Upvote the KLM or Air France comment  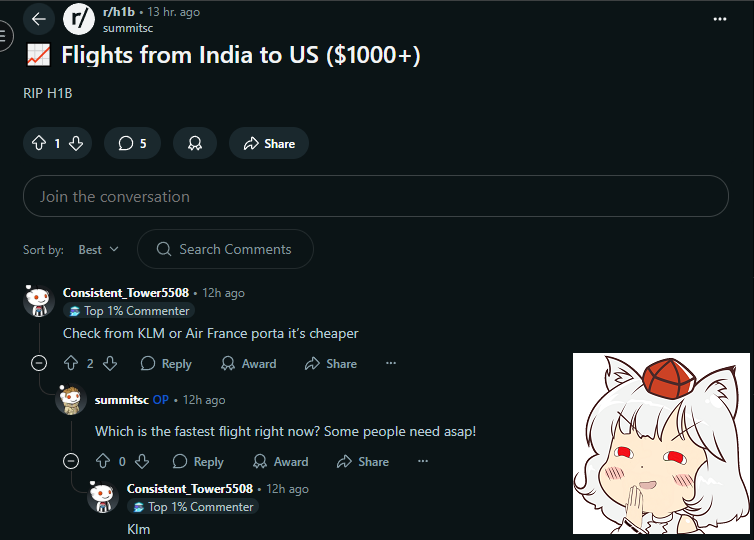coord(71,364)
